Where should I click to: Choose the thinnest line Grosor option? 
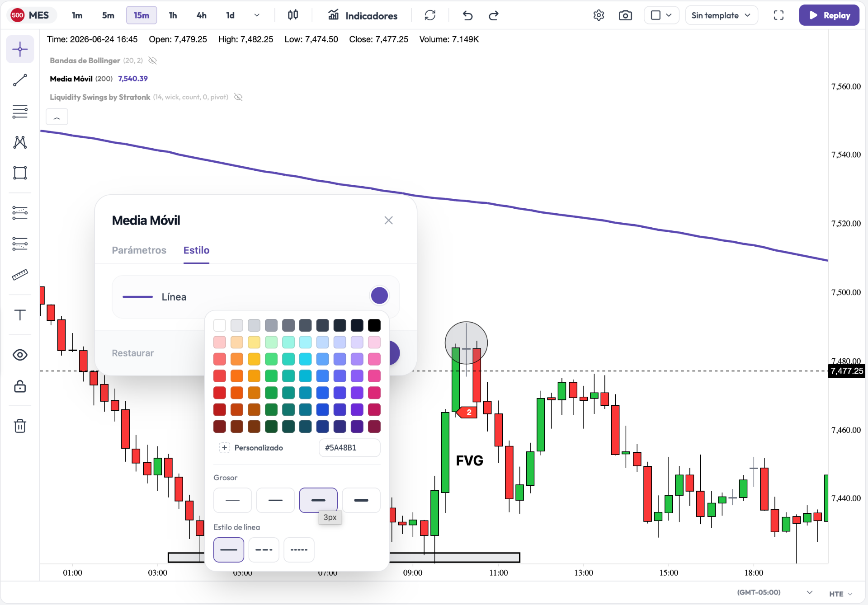(232, 500)
